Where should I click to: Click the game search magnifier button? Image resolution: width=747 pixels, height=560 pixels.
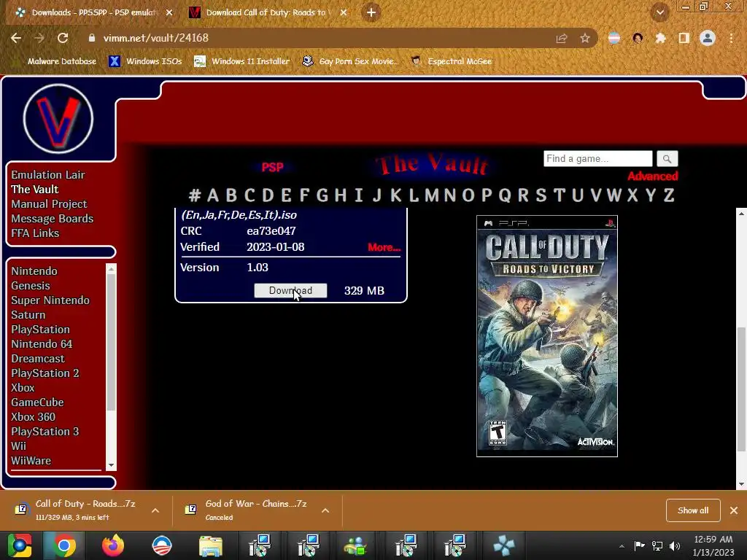point(667,158)
